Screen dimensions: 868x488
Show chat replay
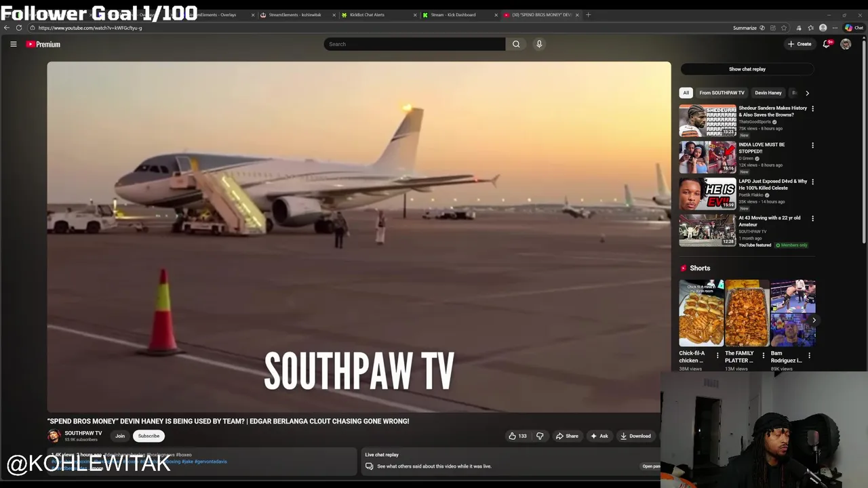point(747,69)
